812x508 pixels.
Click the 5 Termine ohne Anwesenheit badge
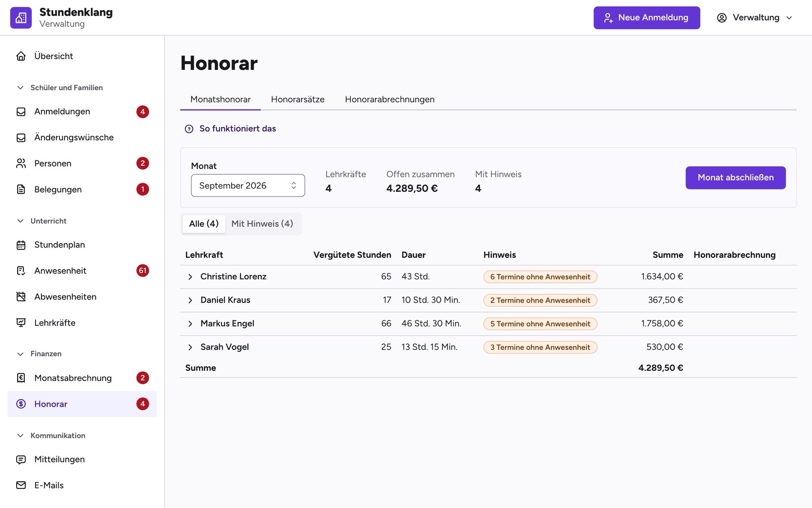(540, 324)
